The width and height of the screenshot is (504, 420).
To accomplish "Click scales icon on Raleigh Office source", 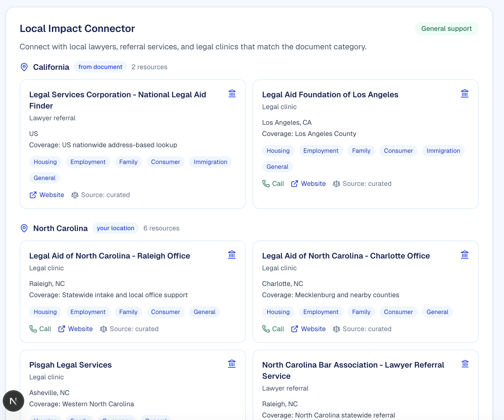I will [103, 329].
